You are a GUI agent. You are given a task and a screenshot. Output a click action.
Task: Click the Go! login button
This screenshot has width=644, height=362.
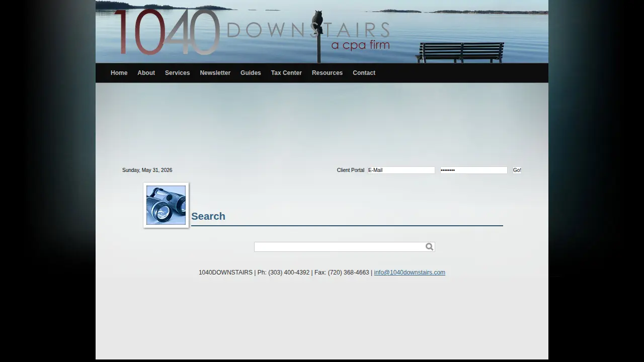click(517, 170)
